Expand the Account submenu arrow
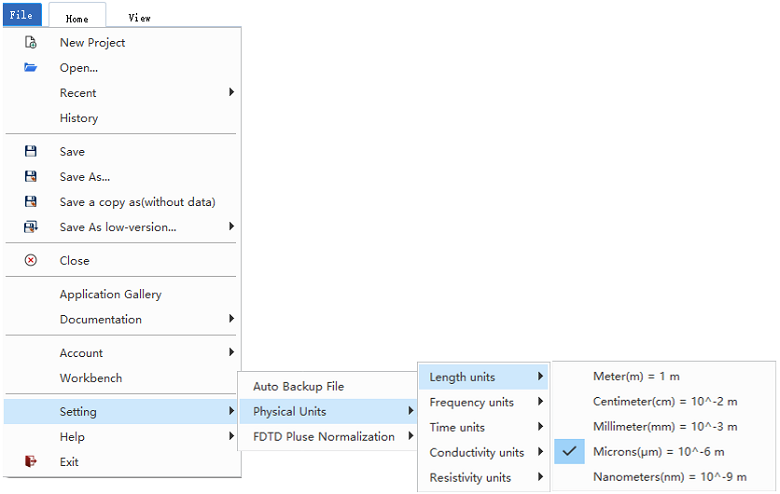This screenshot has width=780, height=494. [231, 352]
